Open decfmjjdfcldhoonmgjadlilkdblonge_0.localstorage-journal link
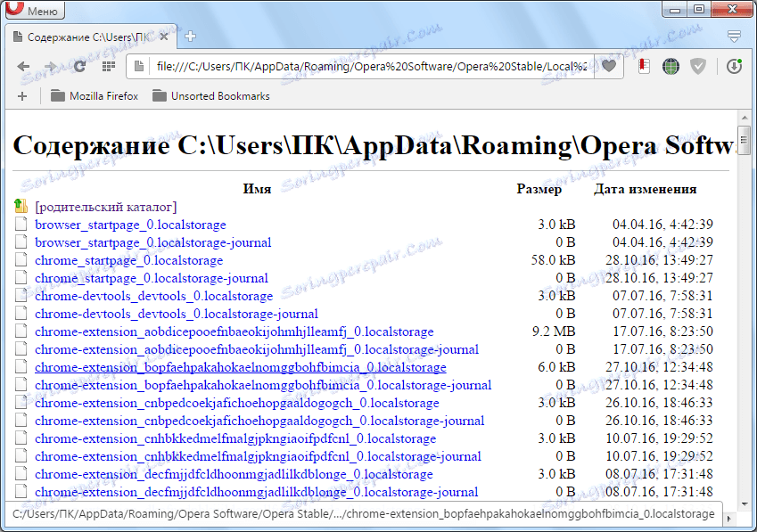This screenshot has height=532, width=757. pyautogui.click(x=257, y=493)
